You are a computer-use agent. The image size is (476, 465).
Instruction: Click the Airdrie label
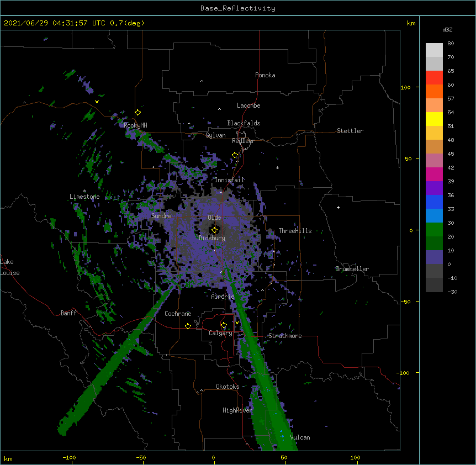click(223, 297)
